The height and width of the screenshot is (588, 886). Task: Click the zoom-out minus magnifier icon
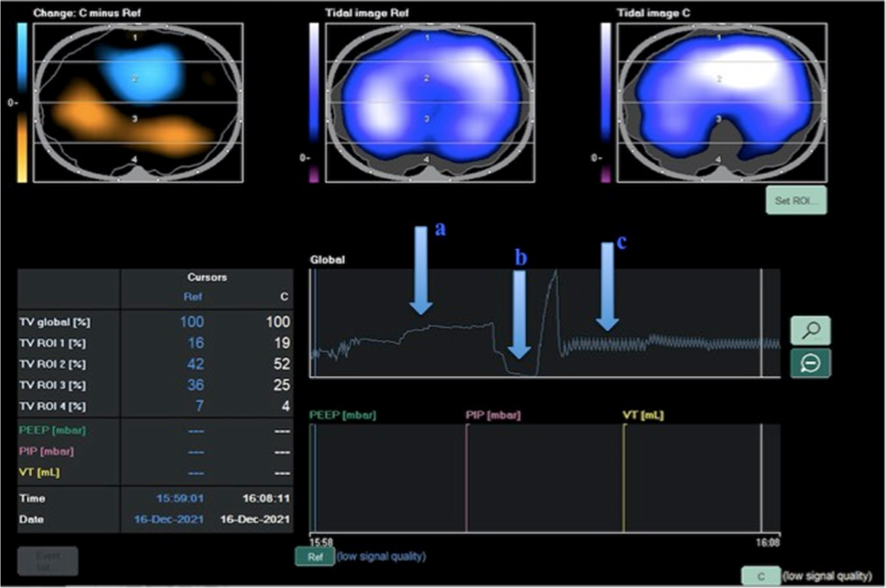click(810, 363)
